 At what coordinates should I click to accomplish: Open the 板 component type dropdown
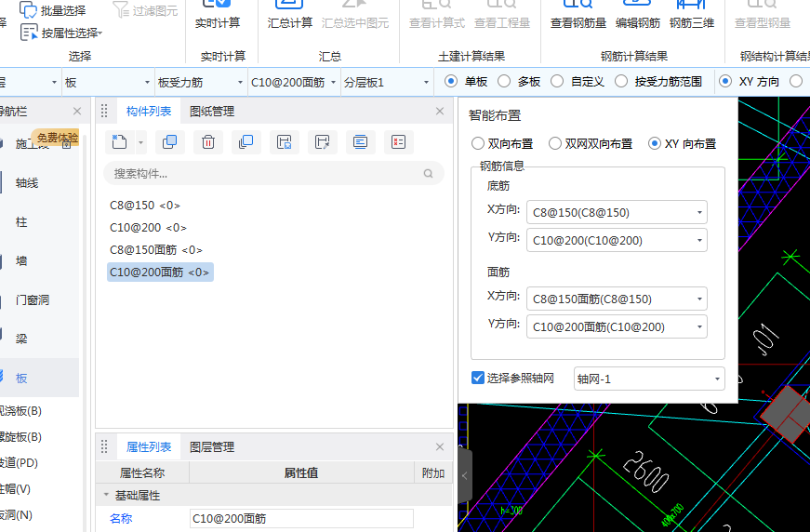point(108,82)
